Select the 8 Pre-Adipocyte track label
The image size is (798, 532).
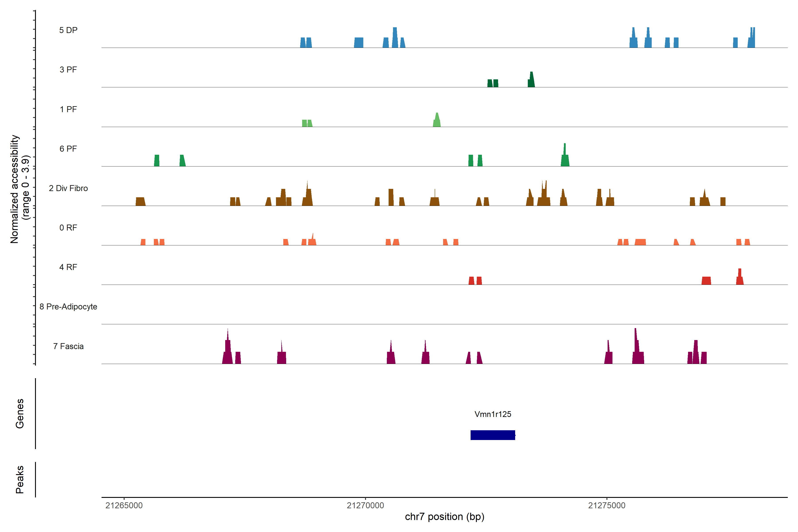point(68,307)
